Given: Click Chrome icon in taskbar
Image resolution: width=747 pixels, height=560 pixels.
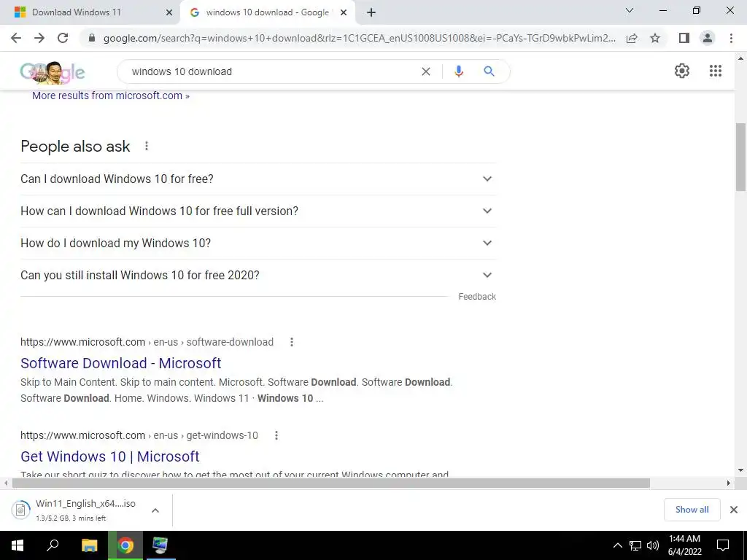Looking at the screenshot, I should 125,545.
